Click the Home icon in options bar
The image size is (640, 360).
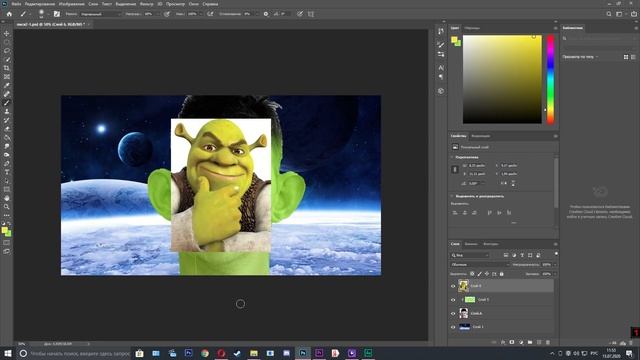coord(9,14)
